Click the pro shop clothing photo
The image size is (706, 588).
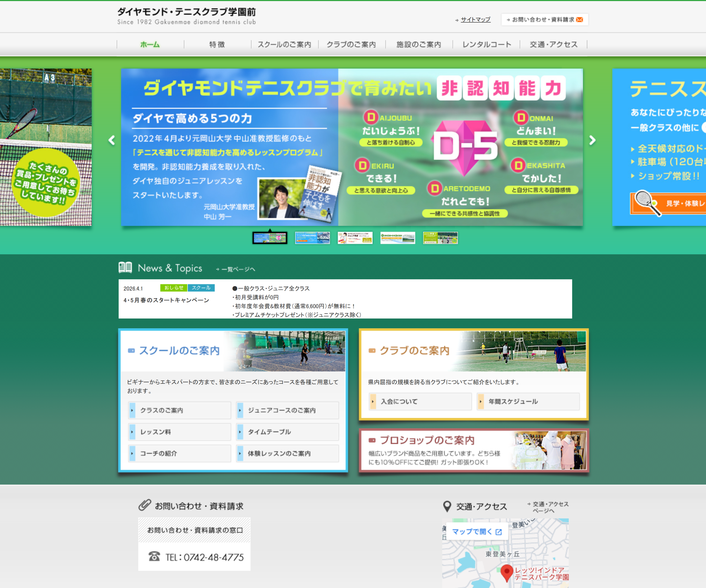(549, 450)
